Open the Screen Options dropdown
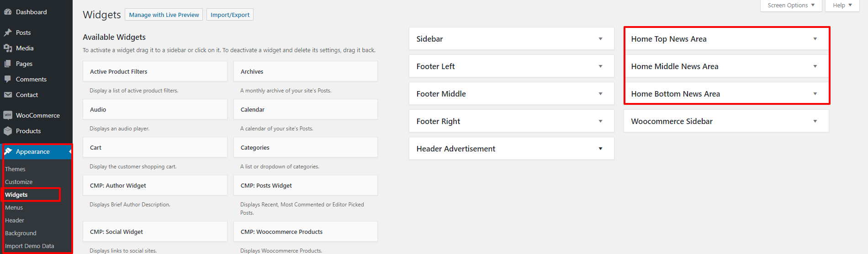 tap(791, 5)
